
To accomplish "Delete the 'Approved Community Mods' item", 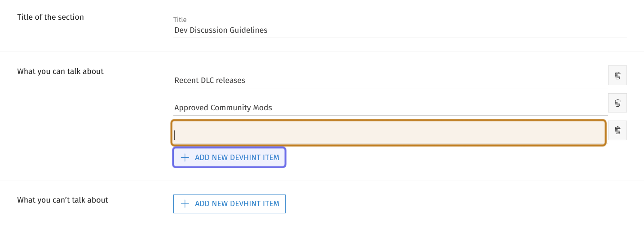I will pos(618,103).
